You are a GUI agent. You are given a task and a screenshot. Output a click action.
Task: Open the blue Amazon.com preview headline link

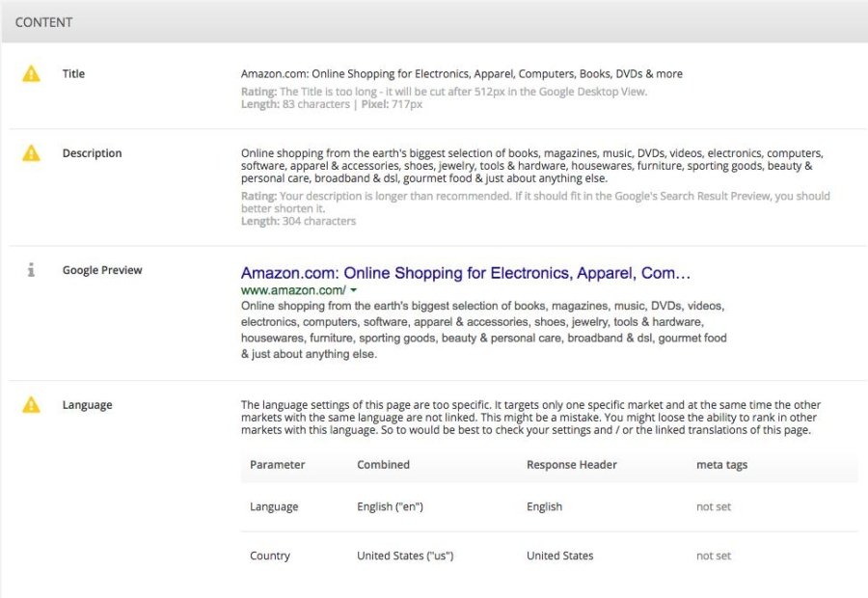click(x=466, y=273)
